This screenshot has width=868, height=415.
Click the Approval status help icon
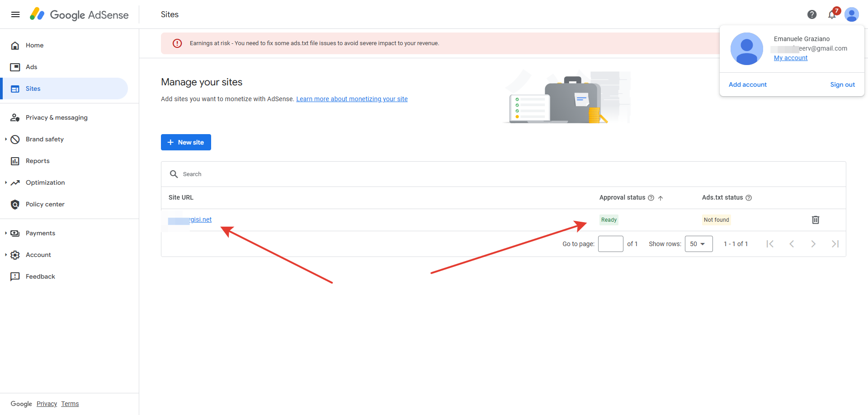tap(651, 198)
